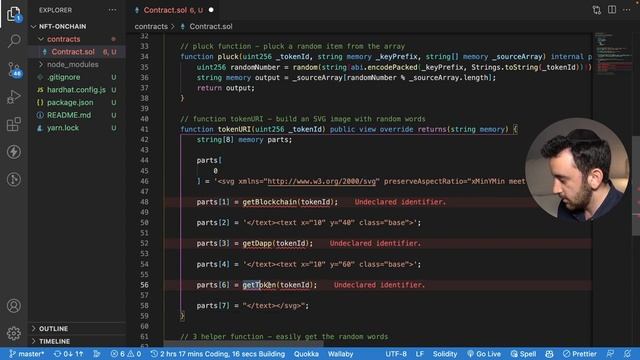The width and height of the screenshot is (640, 360).
Task: Click getDapp on line 52
Action: (x=257, y=243)
